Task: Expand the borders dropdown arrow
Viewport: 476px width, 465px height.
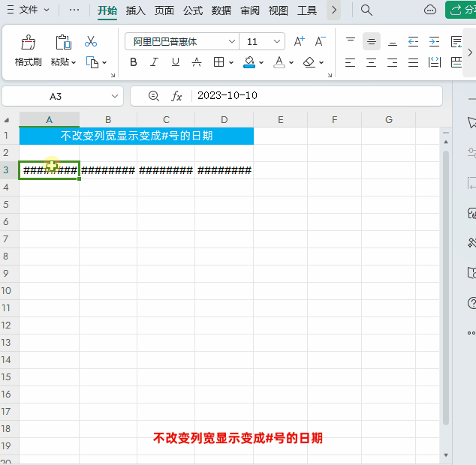Action: pyautogui.click(x=231, y=63)
